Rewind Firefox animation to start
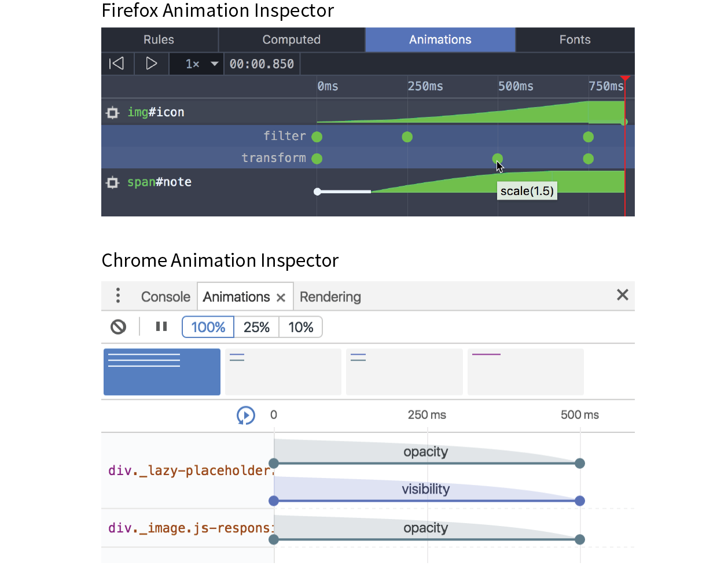Image resolution: width=728 pixels, height=570 pixels. click(x=117, y=64)
